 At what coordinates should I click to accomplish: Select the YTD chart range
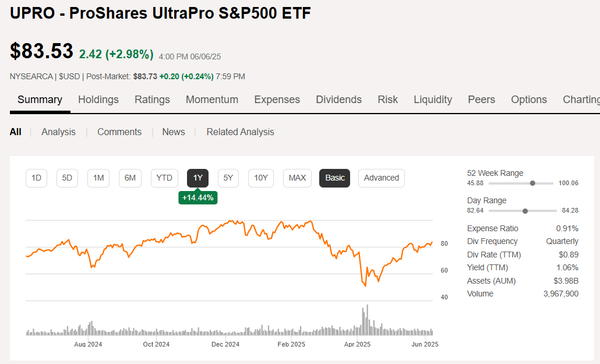click(164, 178)
